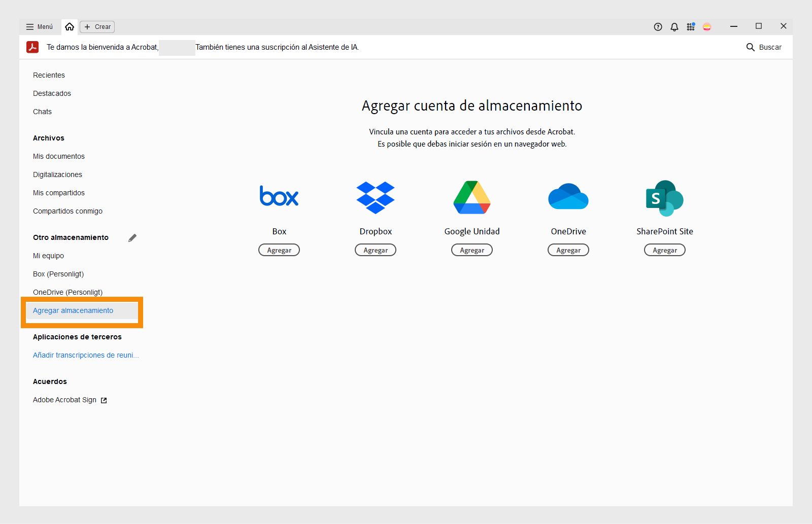Click the Crear button

pos(97,26)
